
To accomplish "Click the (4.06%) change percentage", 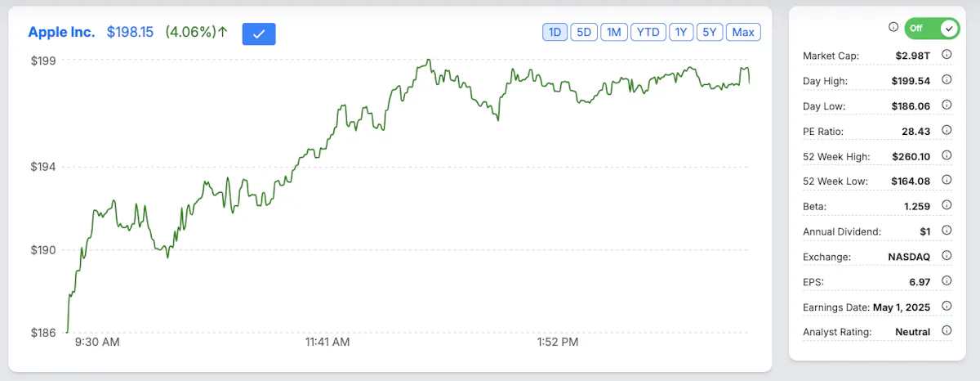I will tap(191, 33).
